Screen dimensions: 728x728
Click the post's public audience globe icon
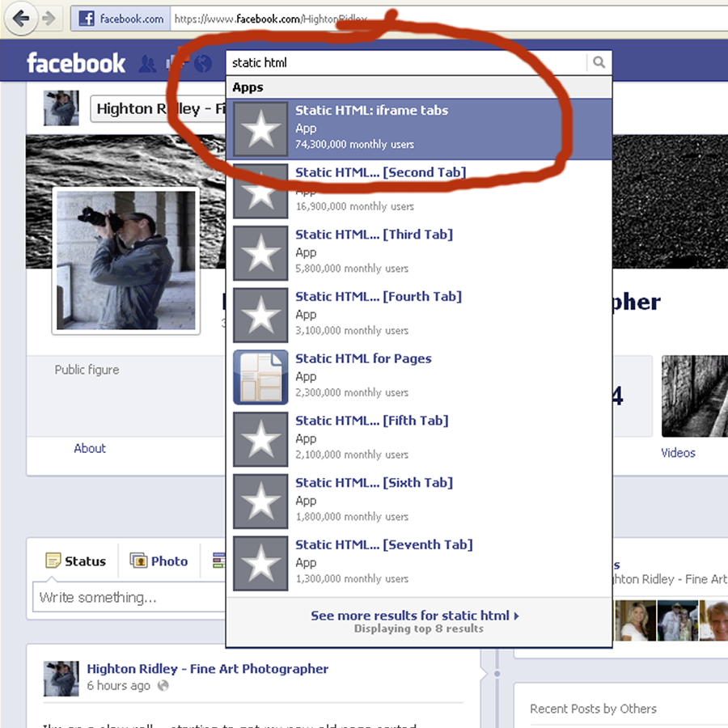point(163,686)
